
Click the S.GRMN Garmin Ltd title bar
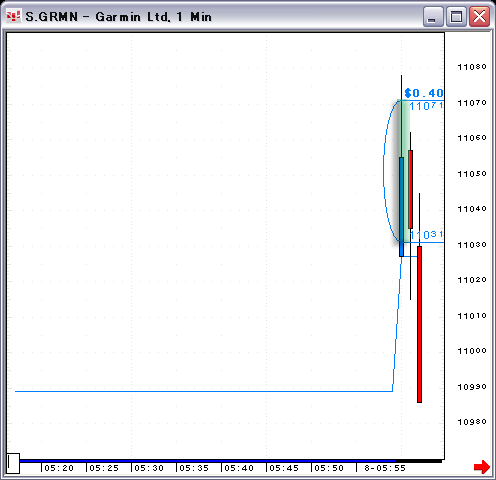click(213, 16)
